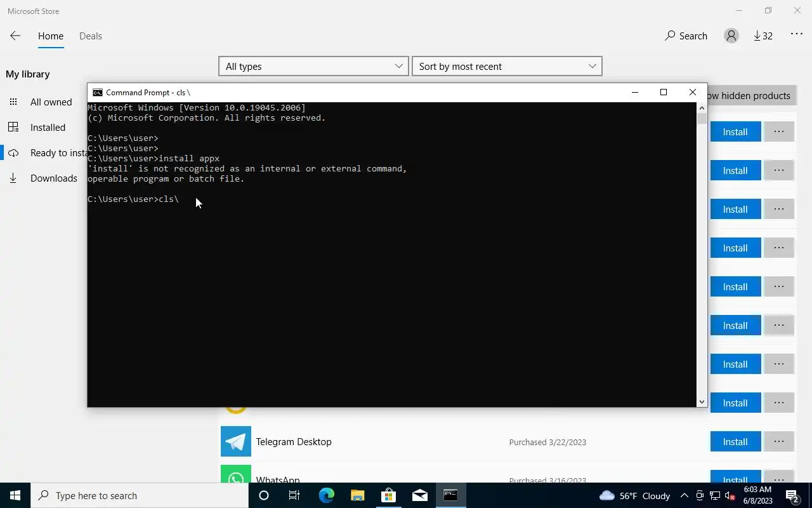Click the taskbar search box

point(140,495)
